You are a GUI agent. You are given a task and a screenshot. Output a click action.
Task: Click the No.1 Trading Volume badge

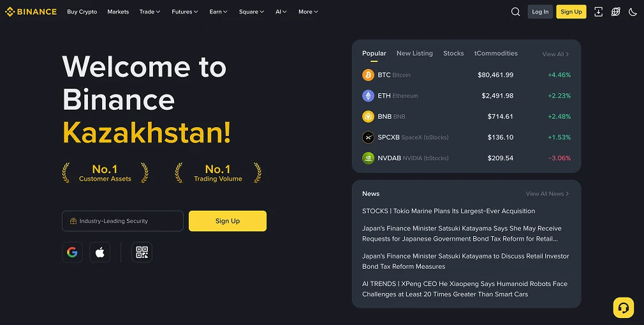point(218,173)
